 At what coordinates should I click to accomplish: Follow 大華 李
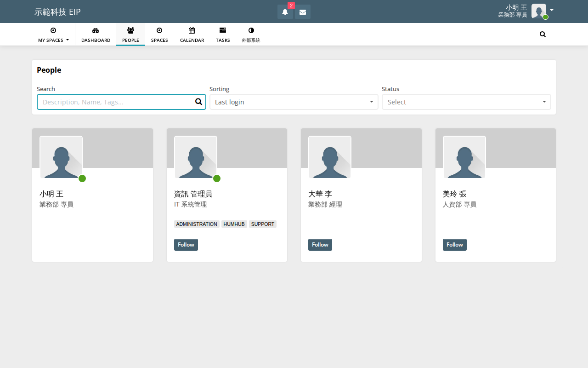(x=320, y=245)
